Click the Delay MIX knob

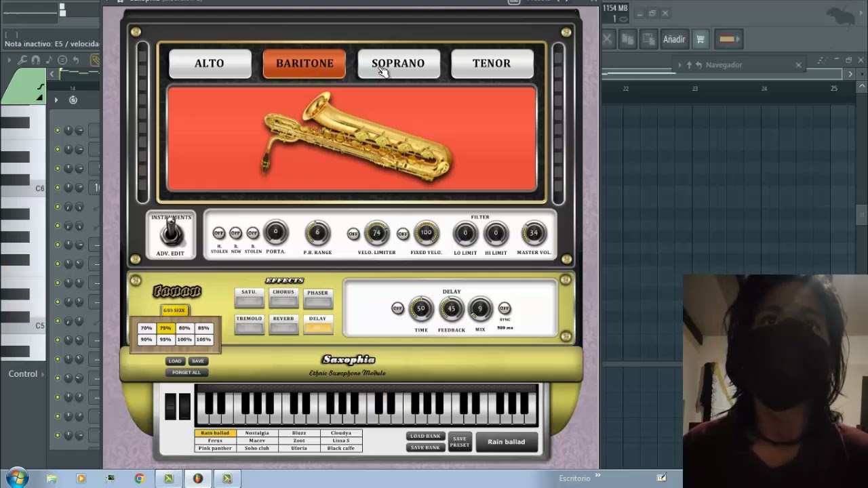click(x=480, y=309)
